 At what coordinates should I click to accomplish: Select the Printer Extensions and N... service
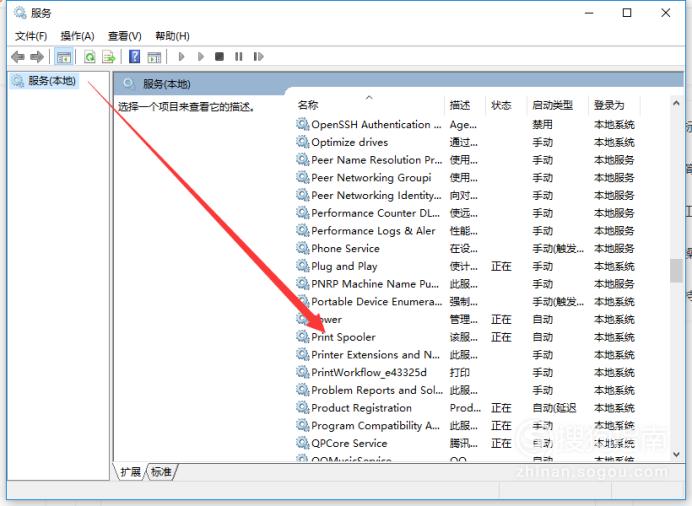(x=375, y=355)
